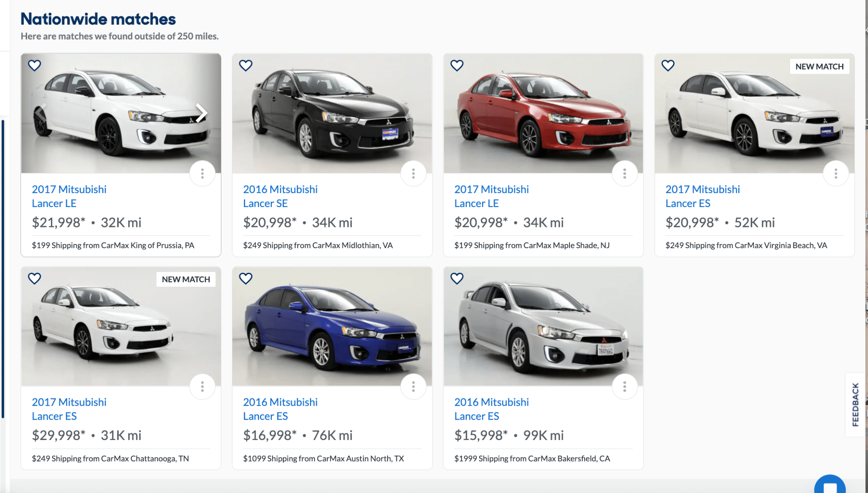Expand options menu on the Chattanooga Lancer ES
Screen dimensions: 868x493
(x=202, y=386)
